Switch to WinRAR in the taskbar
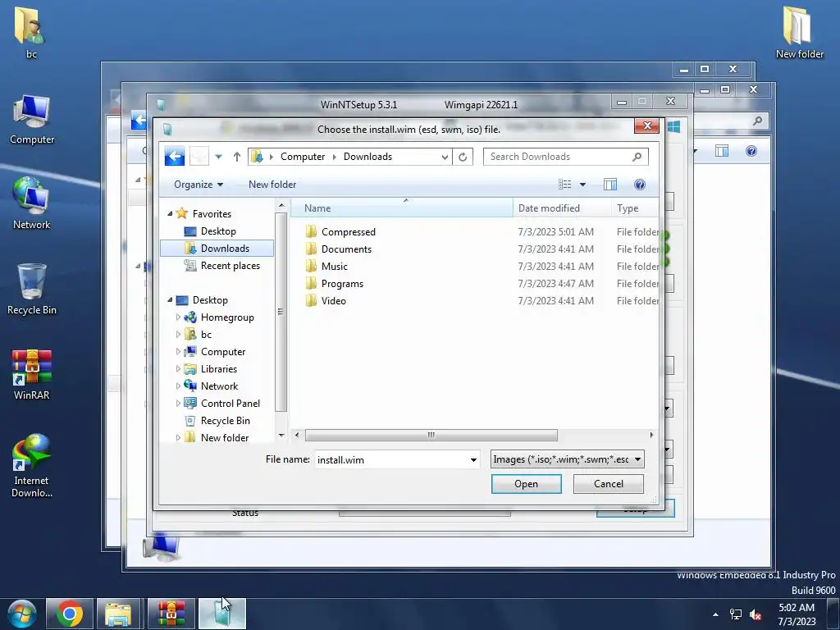840x630 pixels. coord(171,614)
